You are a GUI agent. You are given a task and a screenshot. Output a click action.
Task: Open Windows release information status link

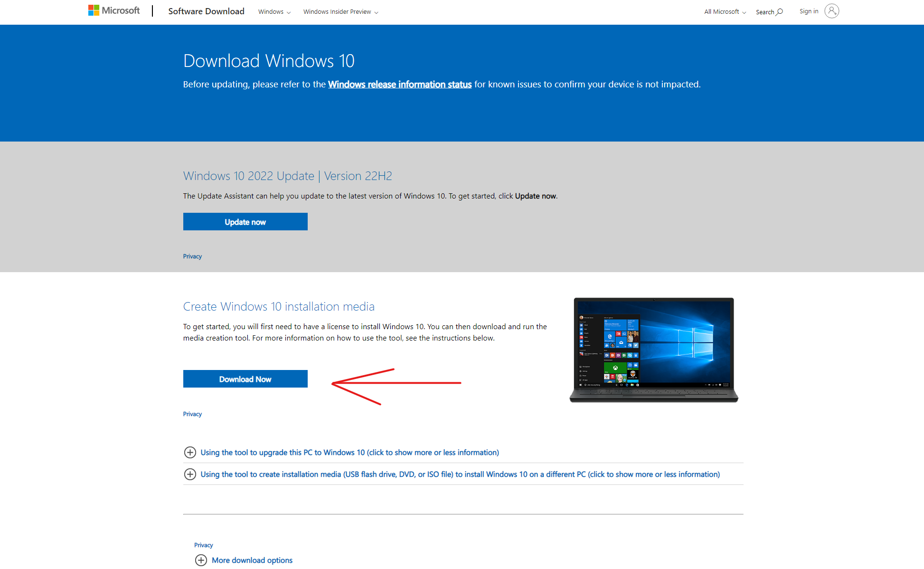[399, 84]
